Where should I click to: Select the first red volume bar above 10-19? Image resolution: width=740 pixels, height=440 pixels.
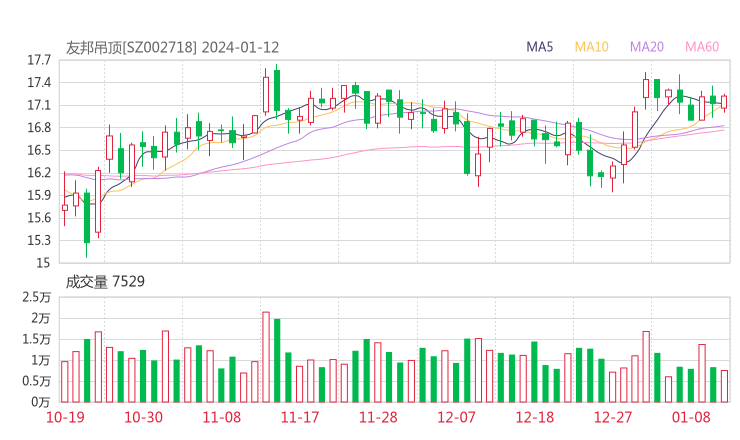coord(65,382)
